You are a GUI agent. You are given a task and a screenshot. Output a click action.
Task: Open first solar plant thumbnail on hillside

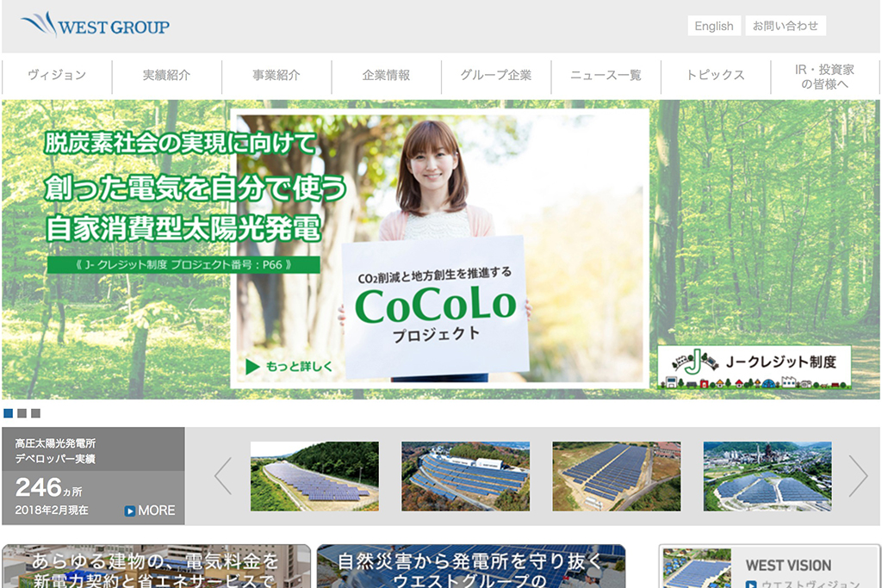click(x=314, y=476)
